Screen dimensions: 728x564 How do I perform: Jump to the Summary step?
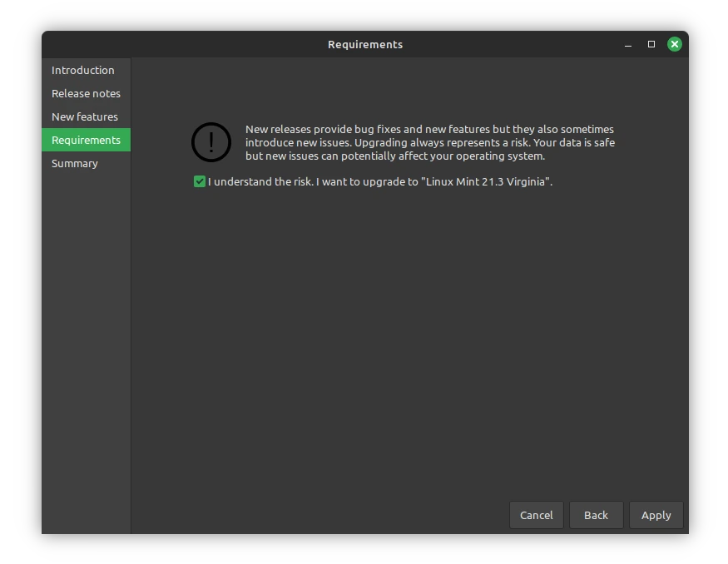[x=75, y=163]
